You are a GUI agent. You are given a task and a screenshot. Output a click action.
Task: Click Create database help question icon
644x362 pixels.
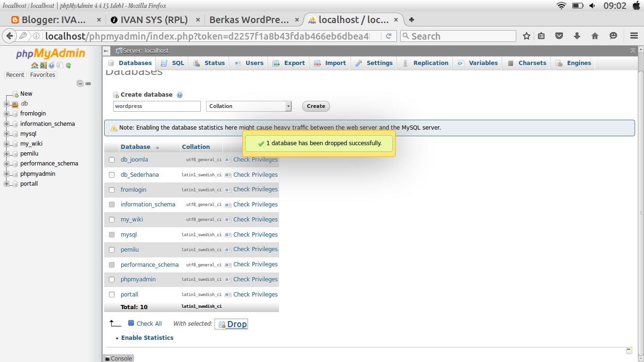[180, 95]
